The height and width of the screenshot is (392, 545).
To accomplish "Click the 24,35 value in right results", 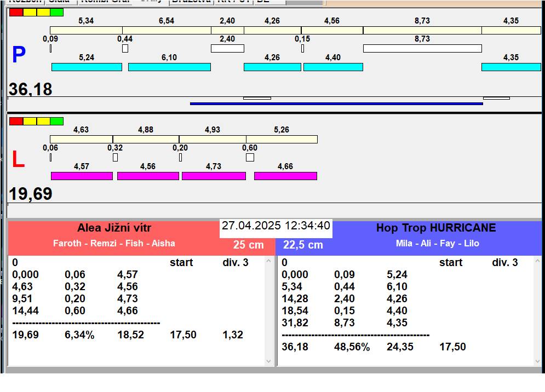I will click(400, 347).
